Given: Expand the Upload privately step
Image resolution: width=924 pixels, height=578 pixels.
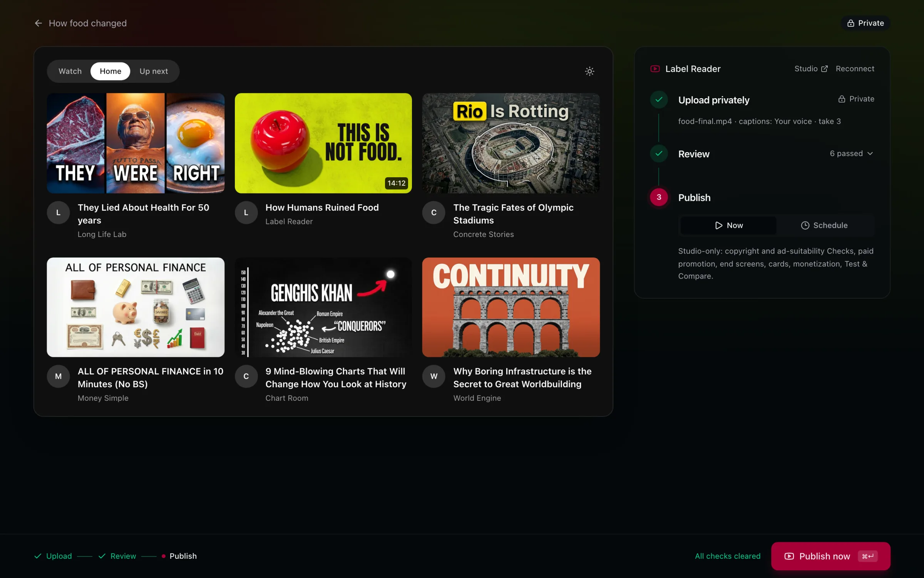Looking at the screenshot, I should coord(713,100).
